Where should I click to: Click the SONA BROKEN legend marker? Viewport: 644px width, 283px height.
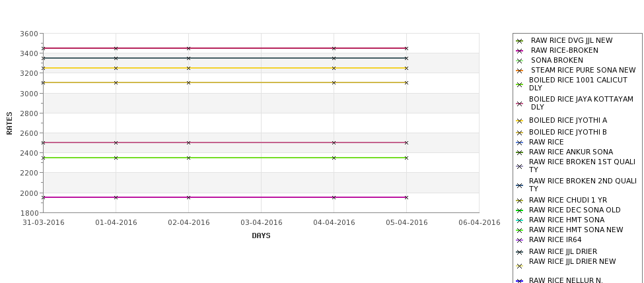tap(519, 61)
